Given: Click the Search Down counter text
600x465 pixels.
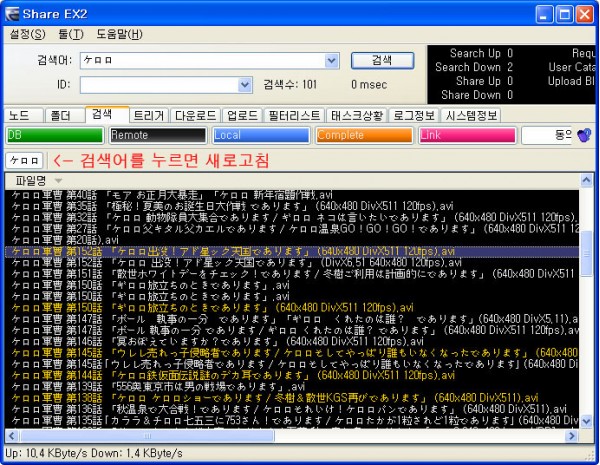Looking at the screenshot, I should click(x=474, y=67).
